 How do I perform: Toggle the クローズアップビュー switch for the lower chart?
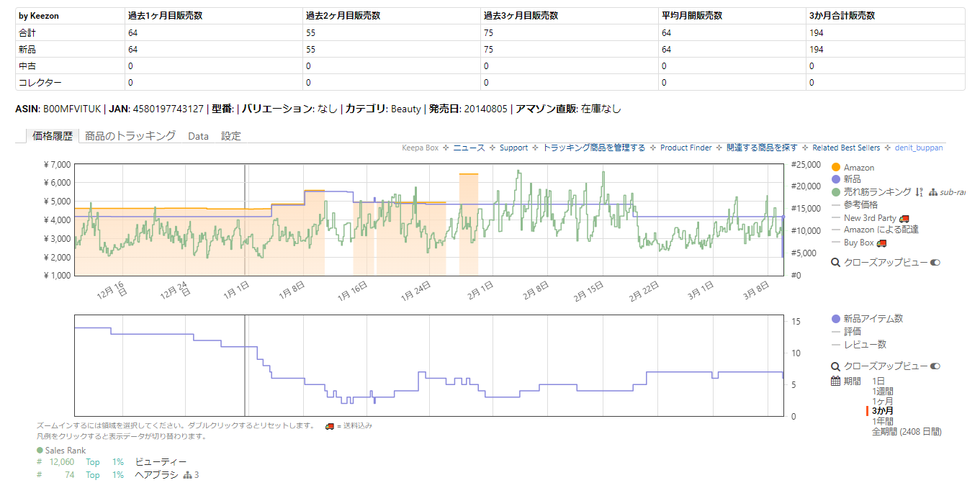point(935,366)
